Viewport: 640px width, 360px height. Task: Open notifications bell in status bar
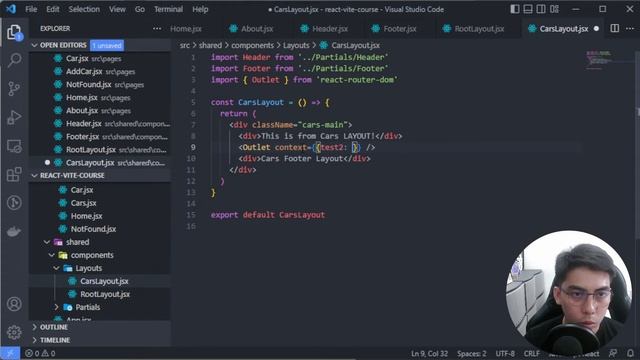click(x=630, y=353)
